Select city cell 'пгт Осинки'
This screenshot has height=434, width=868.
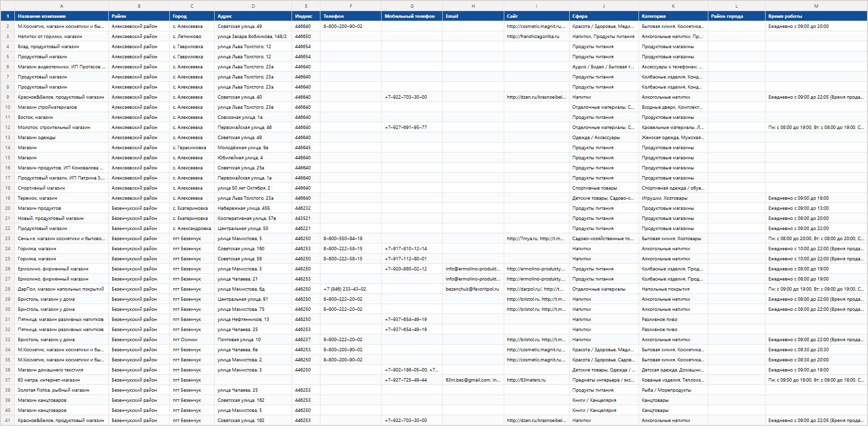point(192,340)
